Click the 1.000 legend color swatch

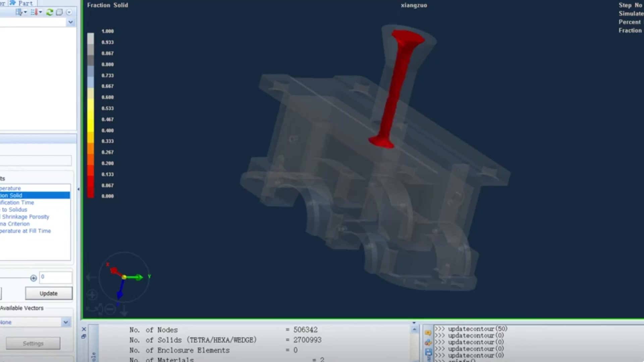(x=91, y=39)
